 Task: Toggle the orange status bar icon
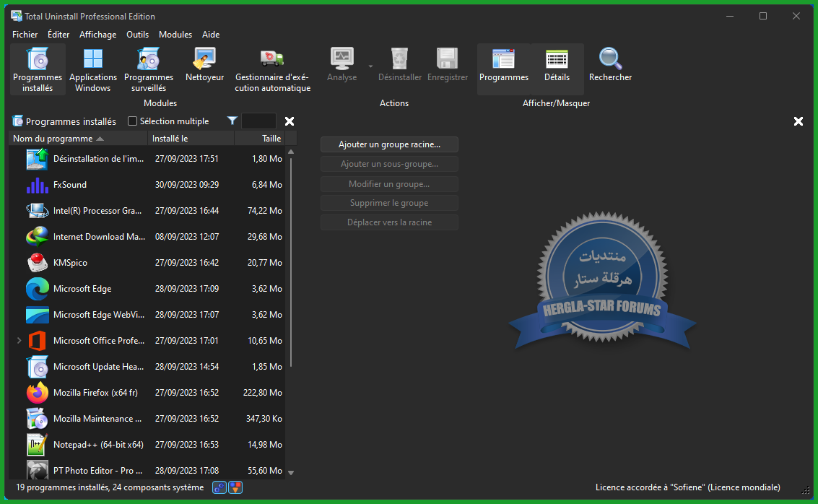[x=235, y=487]
